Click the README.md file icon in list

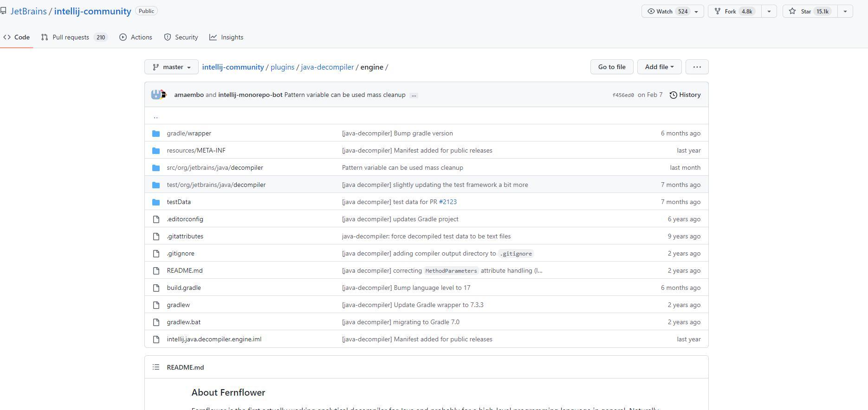[x=156, y=270]
